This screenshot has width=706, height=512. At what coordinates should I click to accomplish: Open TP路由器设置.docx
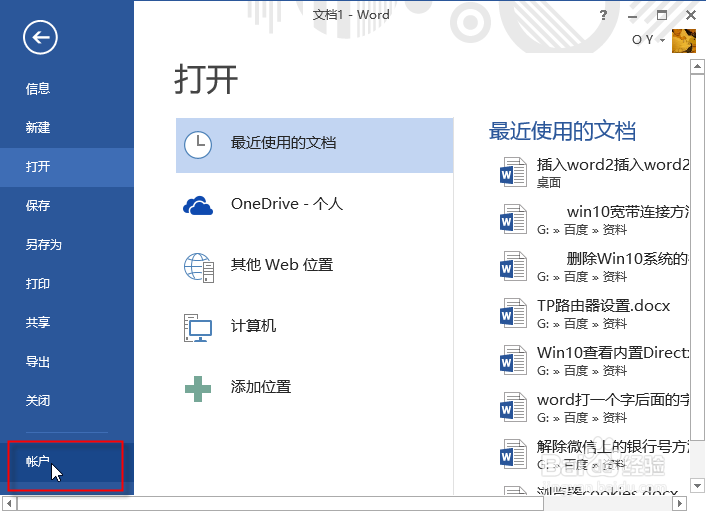coord(593,314)
